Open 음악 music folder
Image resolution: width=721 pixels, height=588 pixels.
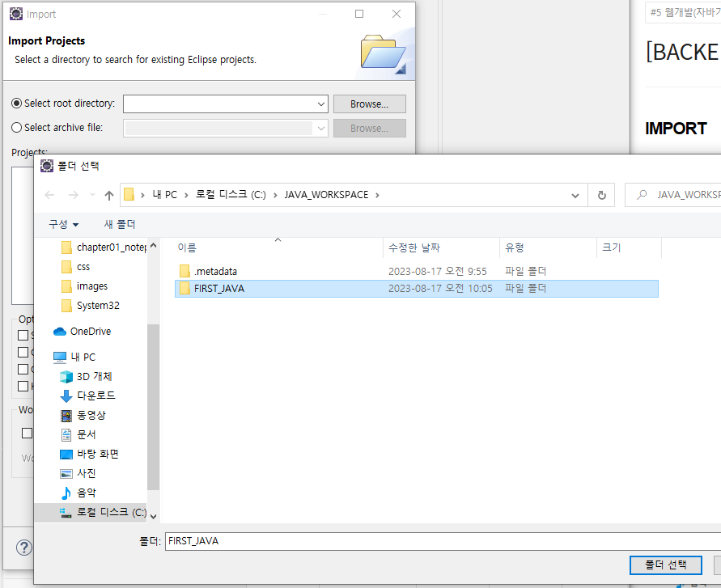pos(78,493)
